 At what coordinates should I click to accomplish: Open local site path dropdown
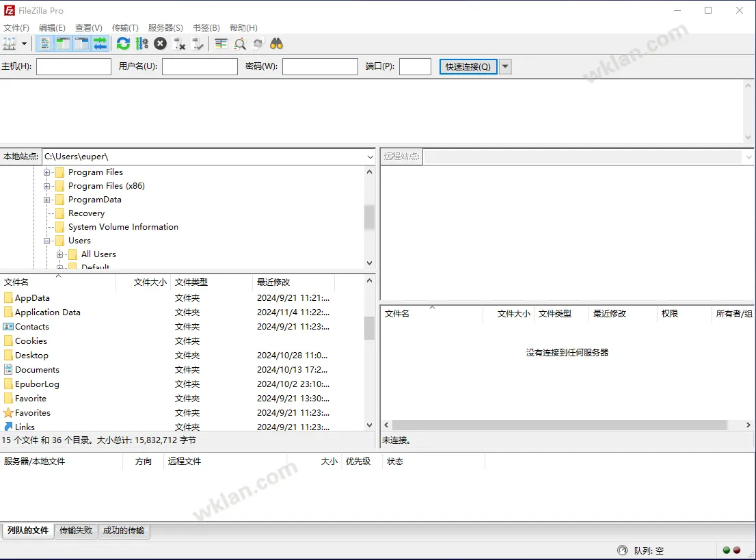(370, 157)
